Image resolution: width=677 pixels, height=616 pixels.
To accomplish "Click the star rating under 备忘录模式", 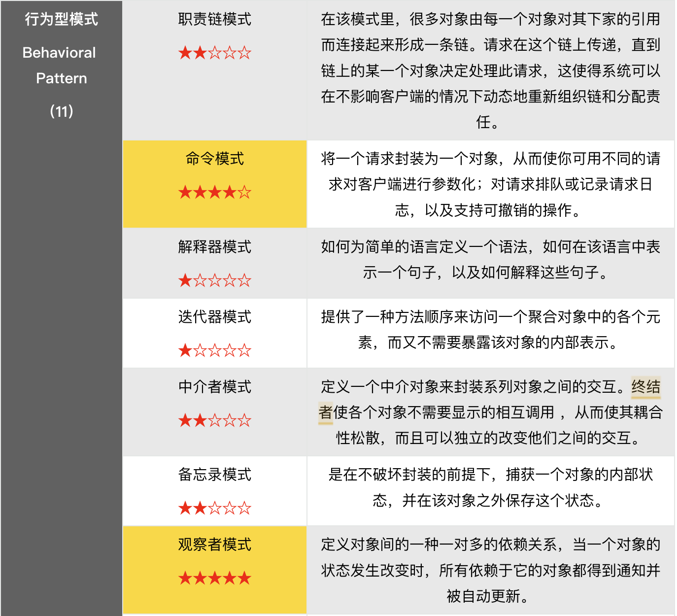I will (214, 508).
